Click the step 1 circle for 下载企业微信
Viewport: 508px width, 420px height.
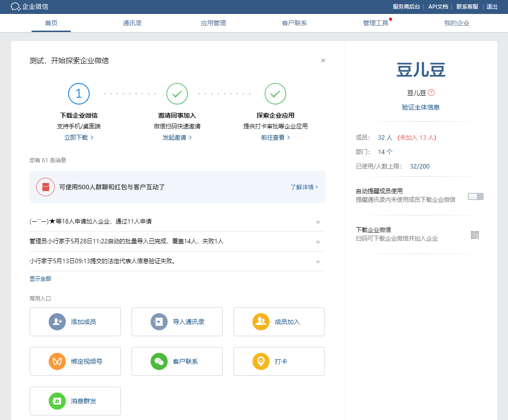coord(79,94)
